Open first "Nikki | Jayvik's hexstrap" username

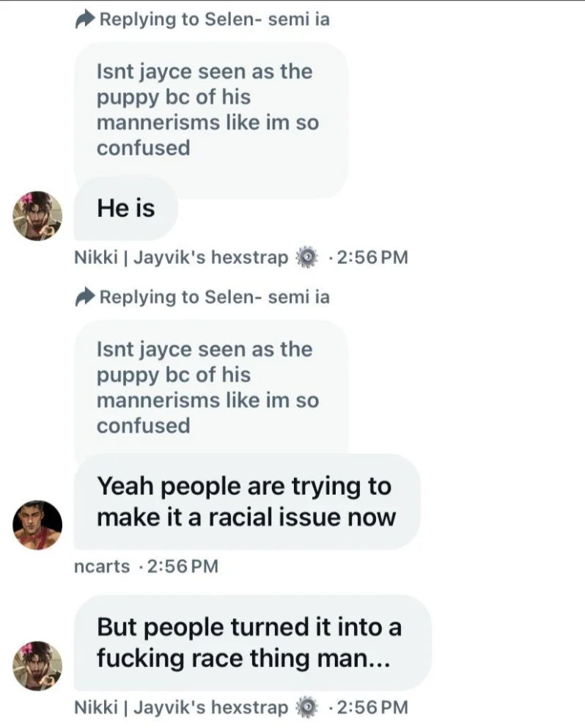point(181,257)
